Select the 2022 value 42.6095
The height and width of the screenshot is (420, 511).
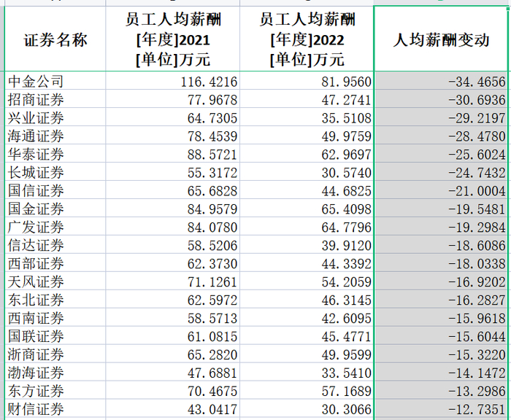[307, 317]
